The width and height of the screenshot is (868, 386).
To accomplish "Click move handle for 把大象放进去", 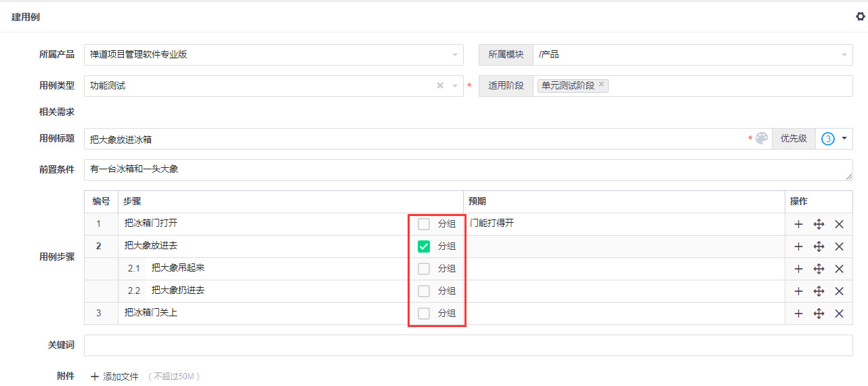I will pyautogui.click(x=819, y=246).
